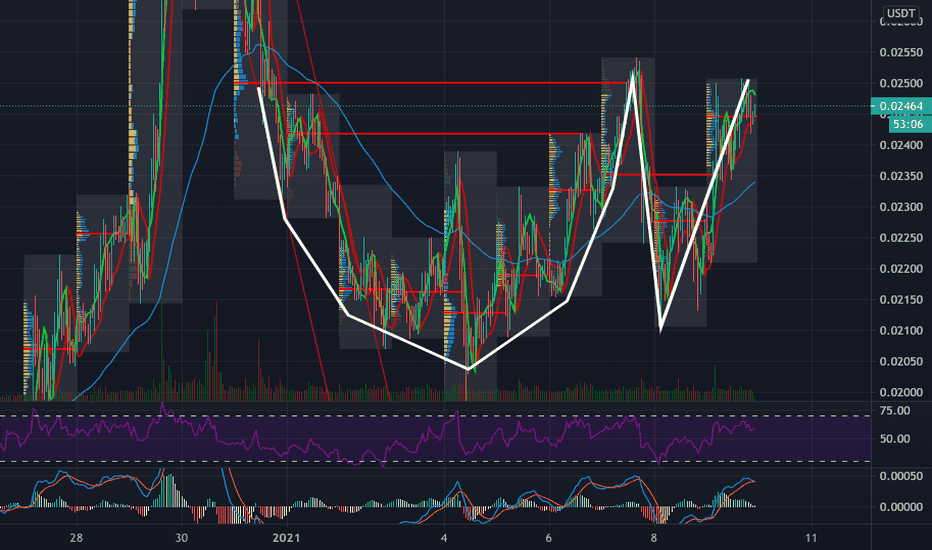The image size is (932, 550).
Task: Click the 0.02300 price axis label
Action: [901, 207]
